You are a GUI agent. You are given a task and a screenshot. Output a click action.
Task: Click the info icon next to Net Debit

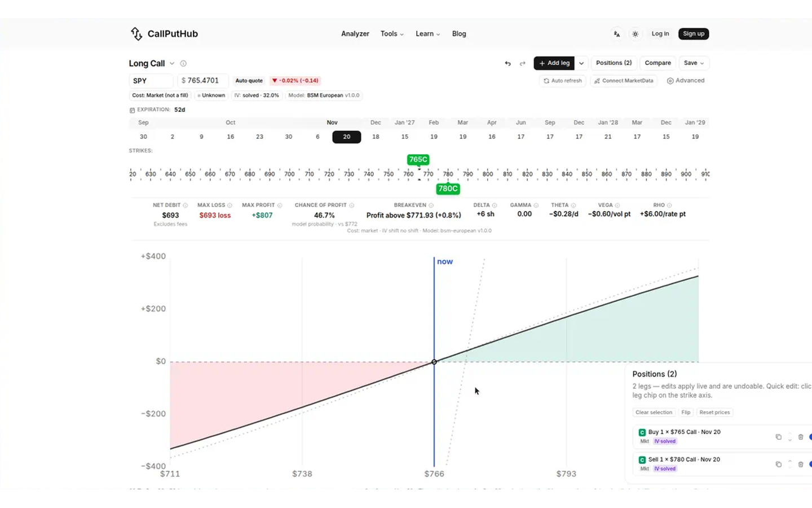185,205
